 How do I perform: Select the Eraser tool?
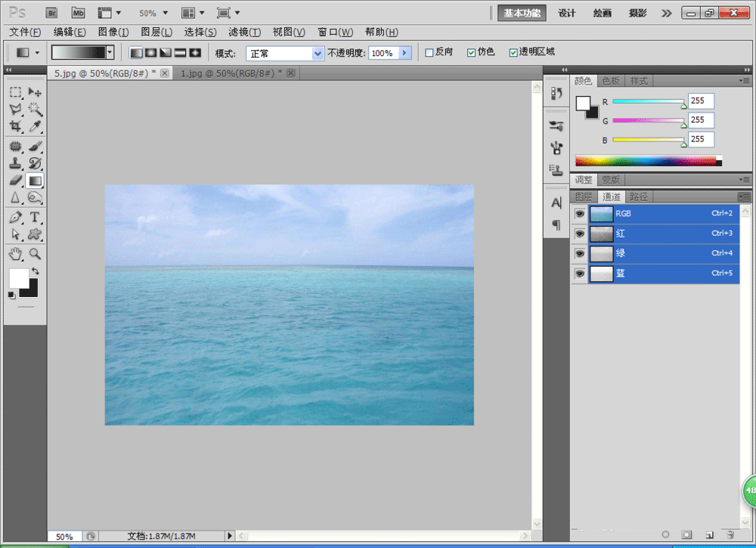pyautogui.click(x=15, y=181)
